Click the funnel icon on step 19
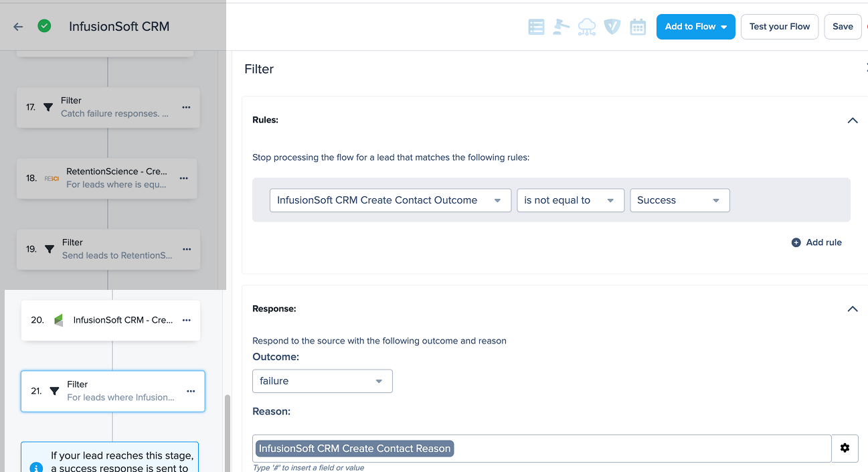The width and height of the screenshot is (868, 472). point(49,249)
